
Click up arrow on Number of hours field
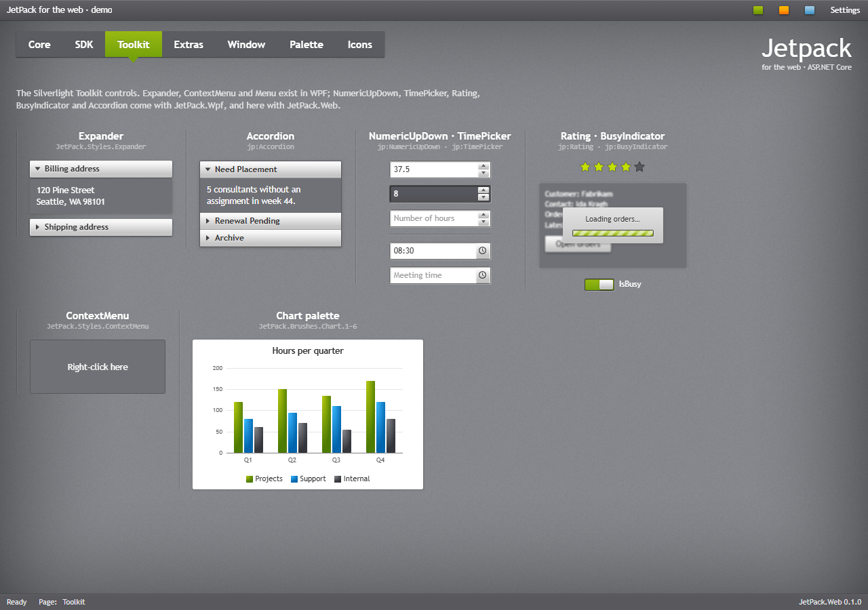484,215
